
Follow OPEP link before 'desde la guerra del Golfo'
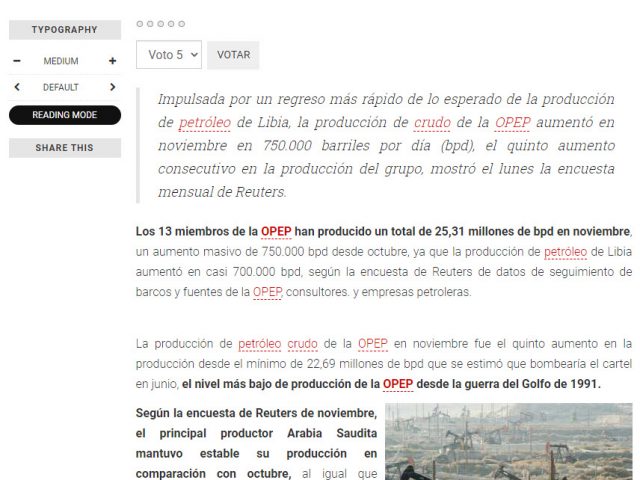click(x=398, y=383)
